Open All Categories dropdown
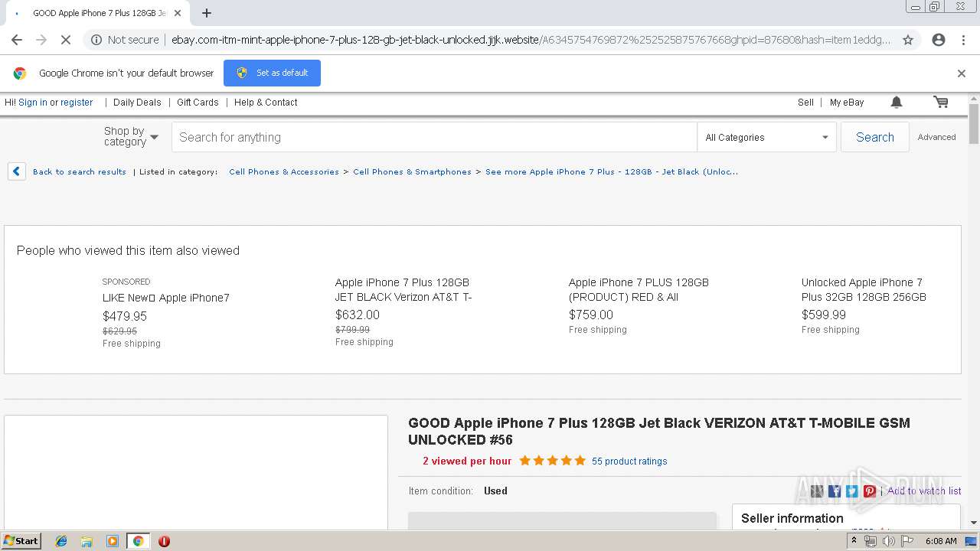Screen dimensions: 980x551 [766, 137]
